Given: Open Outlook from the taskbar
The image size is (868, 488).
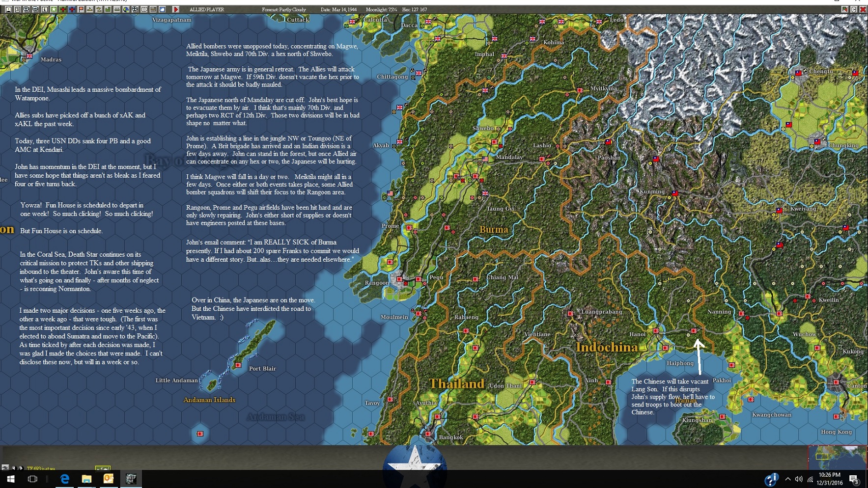Looking at the screenshot, I should tap(109, 479).
